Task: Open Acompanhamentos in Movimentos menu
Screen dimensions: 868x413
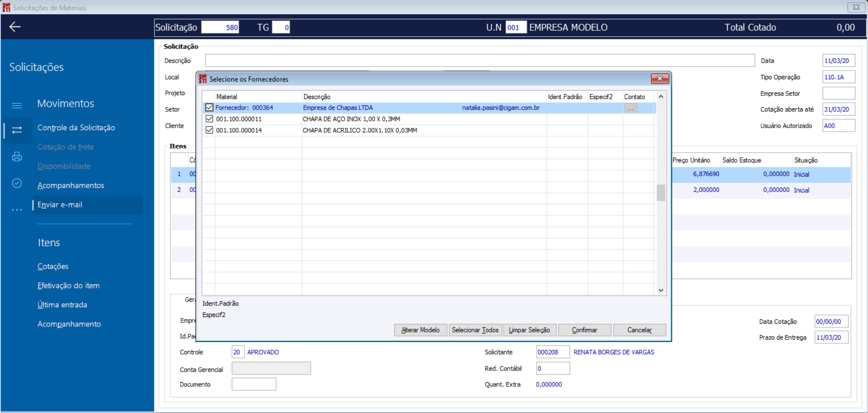Action: tap(71, 185)
